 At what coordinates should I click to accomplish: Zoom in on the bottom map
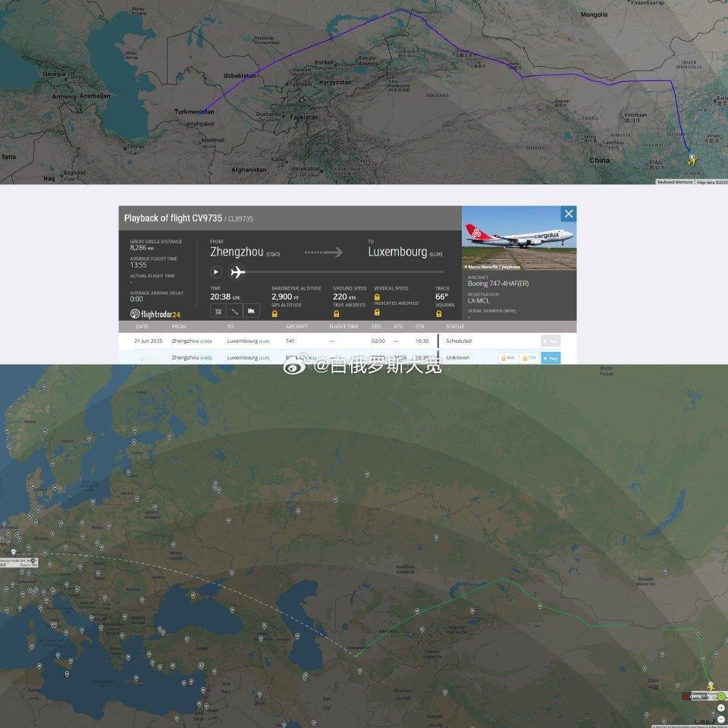click(x=720, y=708)
